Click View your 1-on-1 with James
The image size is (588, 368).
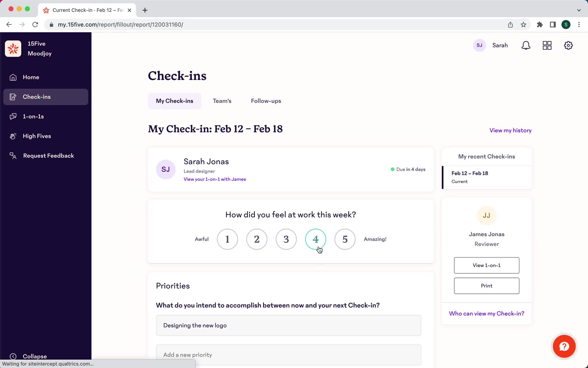215,179
